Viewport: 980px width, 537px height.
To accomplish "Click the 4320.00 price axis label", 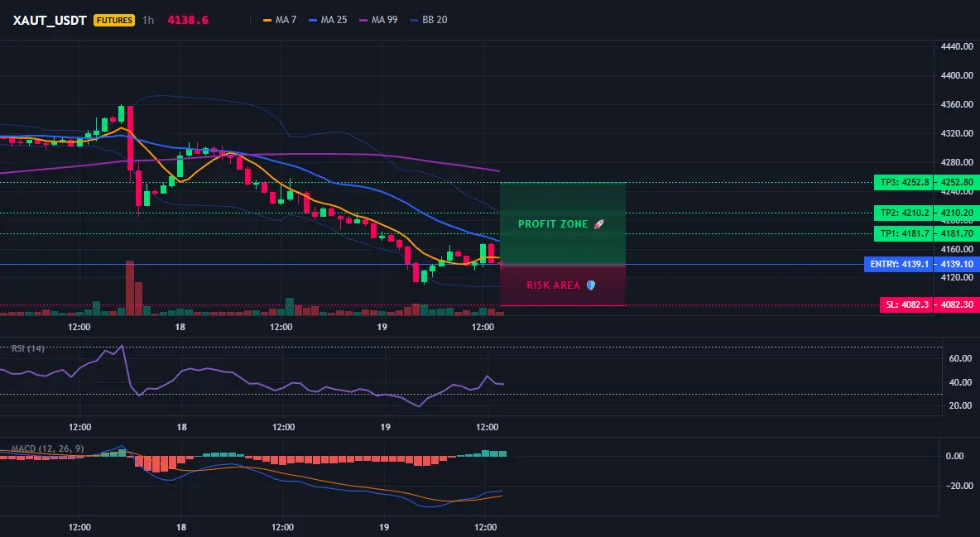I will 957,133.
